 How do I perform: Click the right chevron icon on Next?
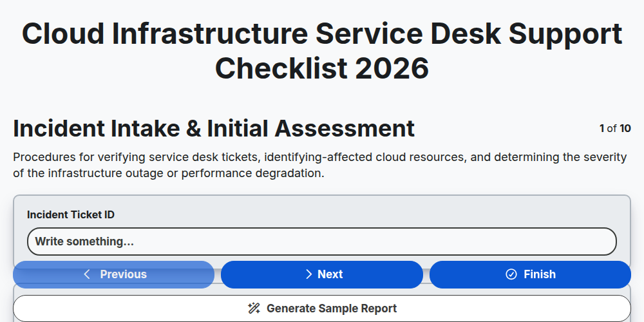tap(309, 274)
